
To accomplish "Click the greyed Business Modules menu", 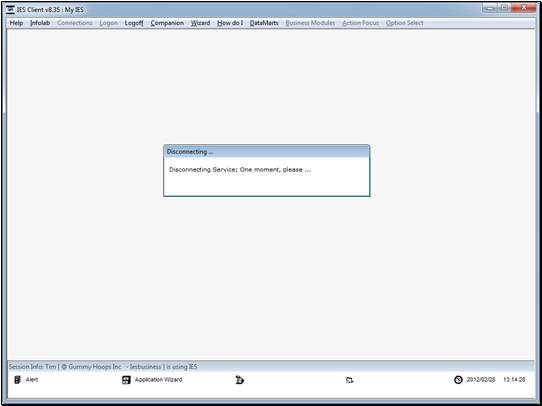I will (x=310, y=23).
